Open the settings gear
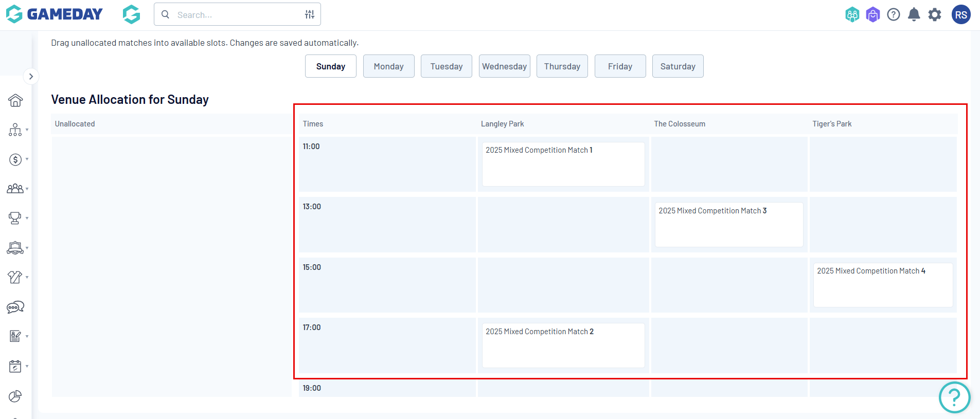 coord(935,14)
